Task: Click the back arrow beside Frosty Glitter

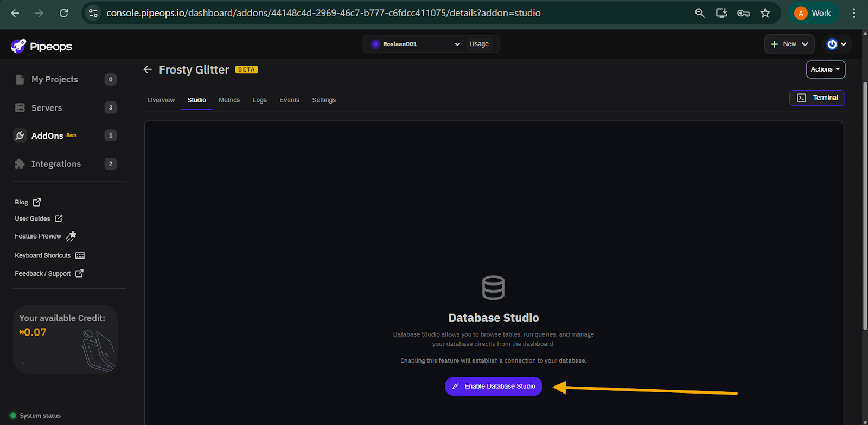Action: point(148,69)
